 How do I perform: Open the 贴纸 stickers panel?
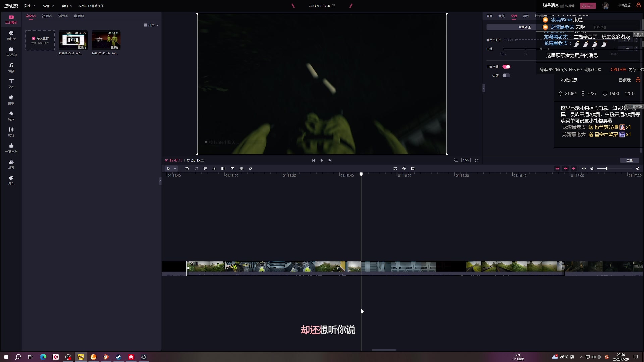(x=11, y=100)
